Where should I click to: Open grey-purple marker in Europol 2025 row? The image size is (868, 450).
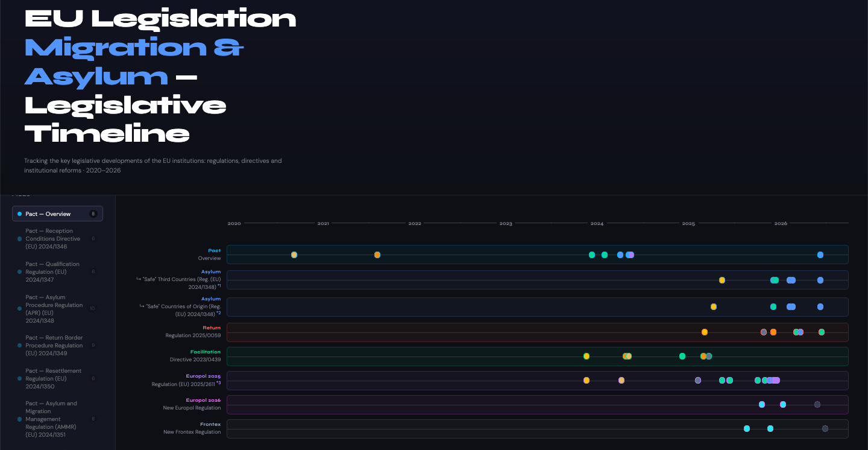tap(698, 380)
